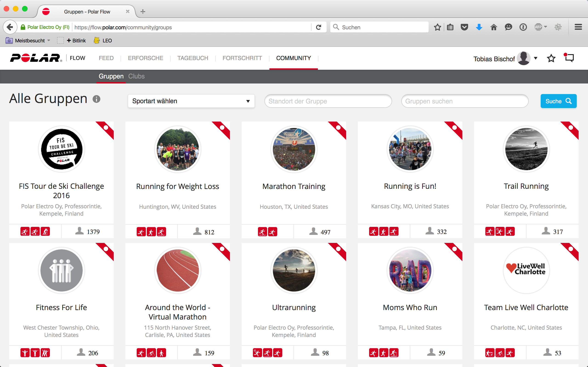Click the favorites star icon beside user name

(x=551, y=58)
